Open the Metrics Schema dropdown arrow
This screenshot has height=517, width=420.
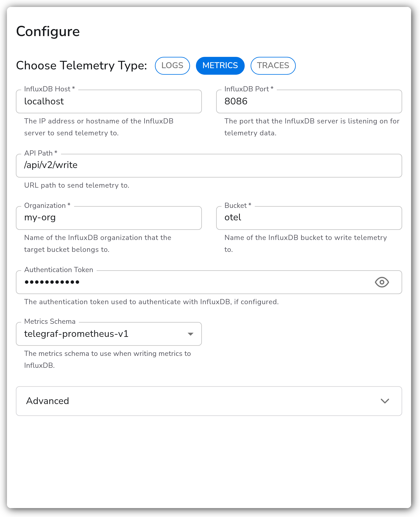[190, 334]
